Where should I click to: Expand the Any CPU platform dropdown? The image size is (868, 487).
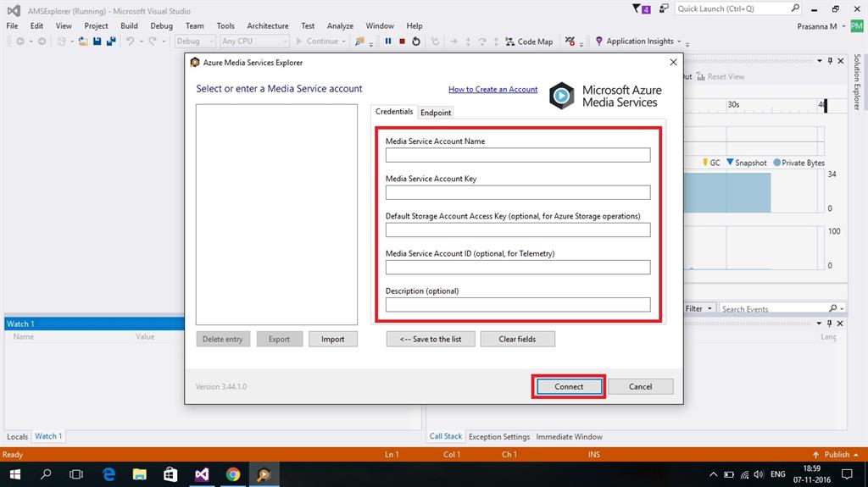285,42
